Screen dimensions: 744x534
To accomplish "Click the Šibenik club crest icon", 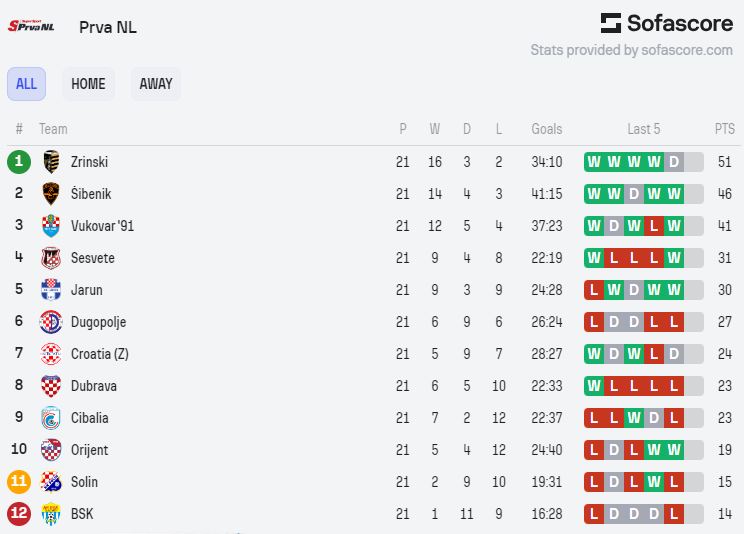I will tap(51, 194).
